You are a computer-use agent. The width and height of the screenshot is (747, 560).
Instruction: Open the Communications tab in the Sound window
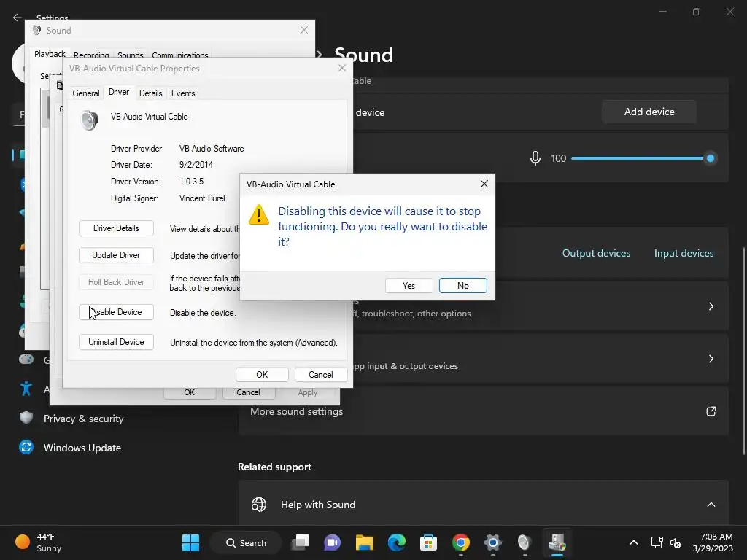(180, 55)
